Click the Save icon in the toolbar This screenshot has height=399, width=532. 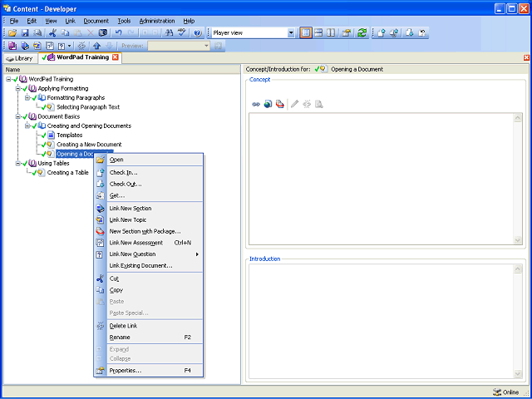click(25, 33)
